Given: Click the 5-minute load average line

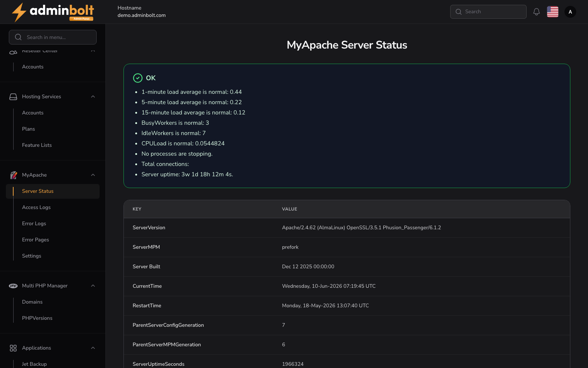Looking at the screenshot, I should [191, 102].
